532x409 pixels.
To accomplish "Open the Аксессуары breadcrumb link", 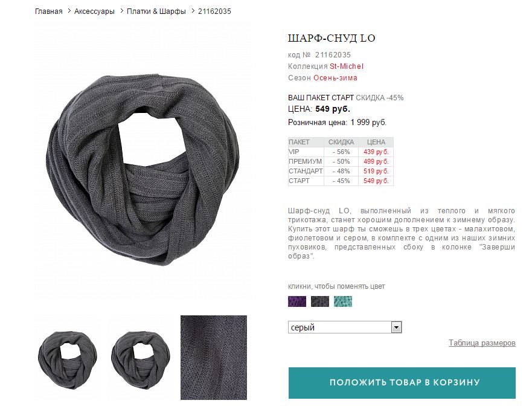I will click(94, 11).
